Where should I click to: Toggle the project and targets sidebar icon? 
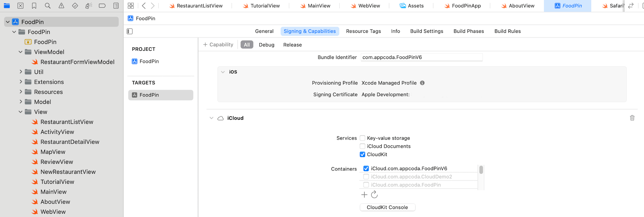click(130, 31)
